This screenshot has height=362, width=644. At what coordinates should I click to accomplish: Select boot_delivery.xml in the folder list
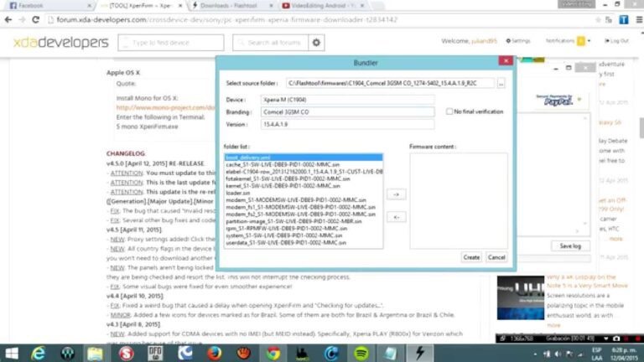tap(304, 158)
